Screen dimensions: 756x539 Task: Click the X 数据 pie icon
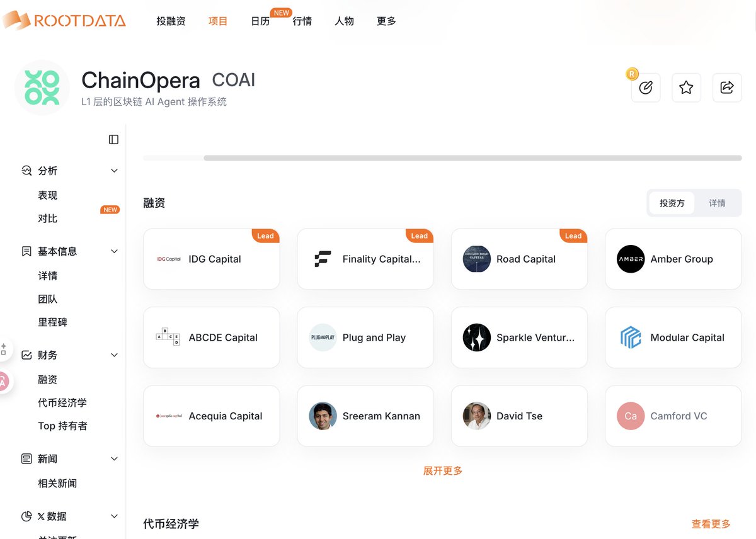point(26,516)
